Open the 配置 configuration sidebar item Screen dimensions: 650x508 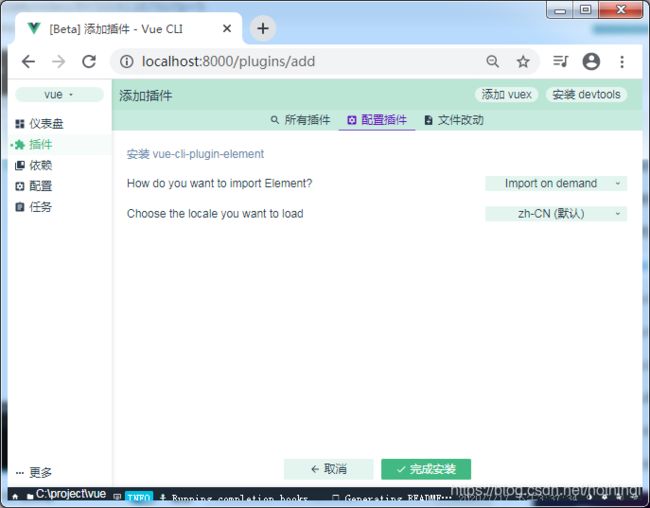point(34,186)
